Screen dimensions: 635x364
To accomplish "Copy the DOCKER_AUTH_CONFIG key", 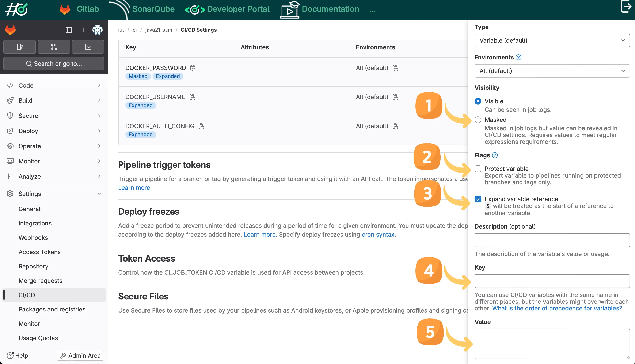I will click(201, 126).
